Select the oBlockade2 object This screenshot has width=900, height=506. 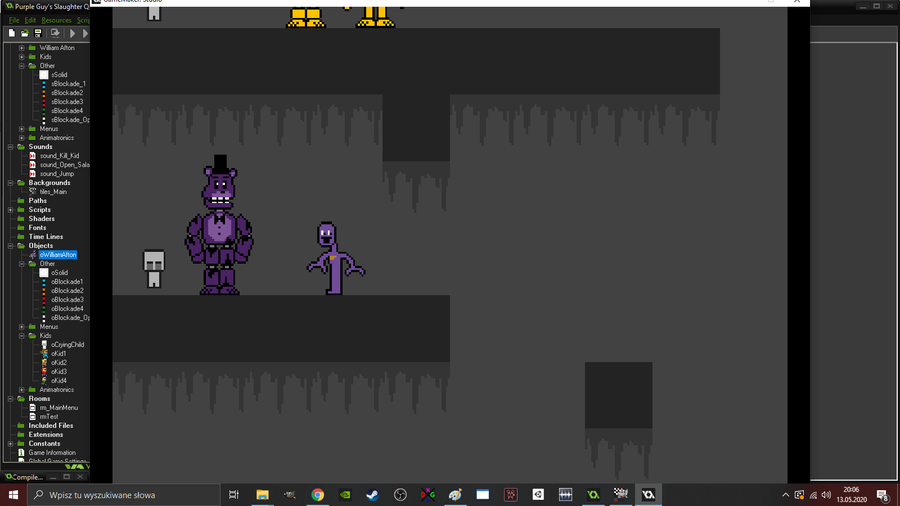tap(67, 291)
